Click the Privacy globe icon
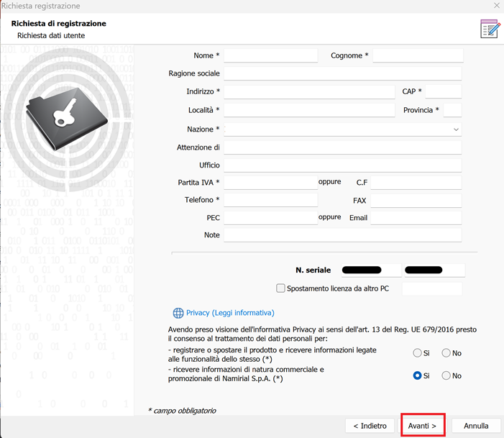This screenshot has width=504, height=438. (178, 313)
